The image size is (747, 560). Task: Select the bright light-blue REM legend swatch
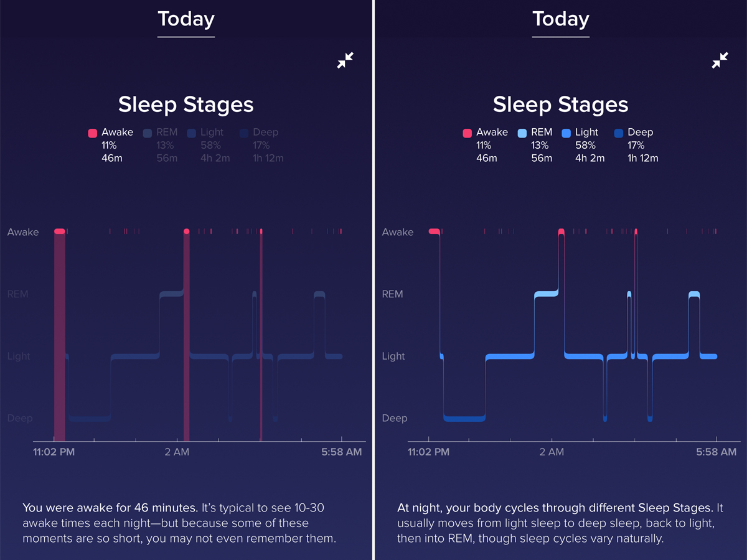pyautogui.click(x=522, y=133)
